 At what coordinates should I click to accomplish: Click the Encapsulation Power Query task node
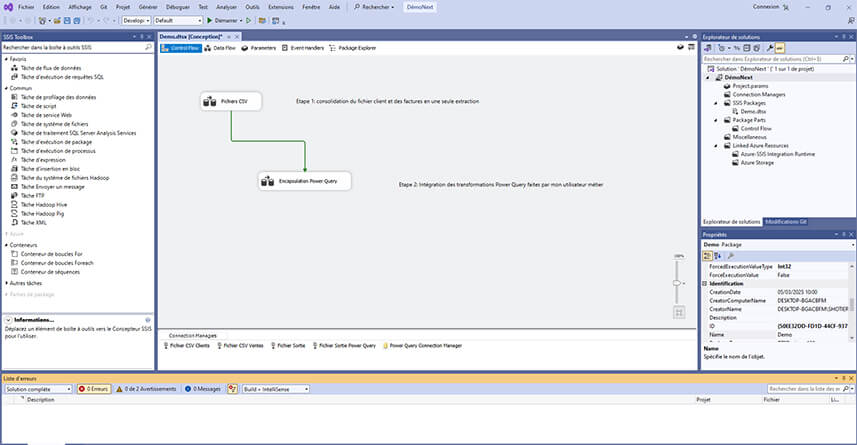[304, 181]
